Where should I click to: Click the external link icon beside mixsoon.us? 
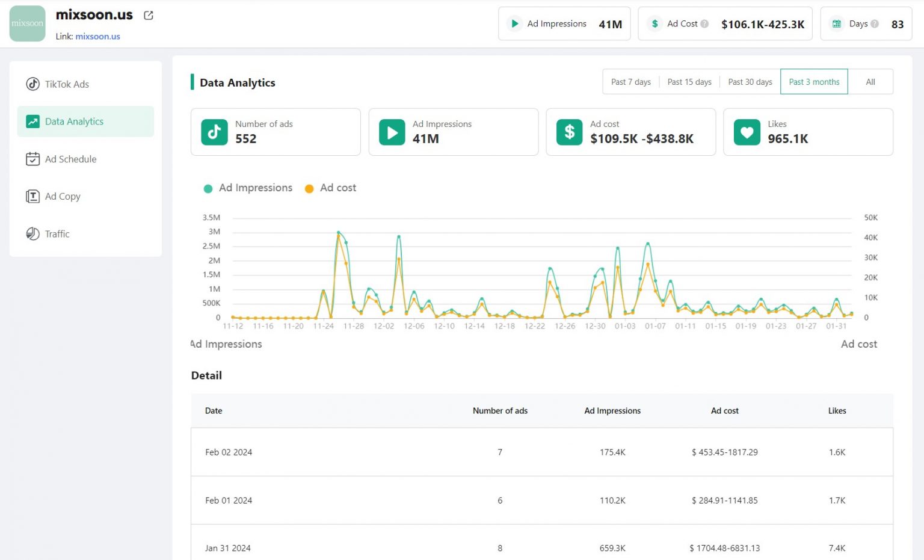[x=148, y=15]
